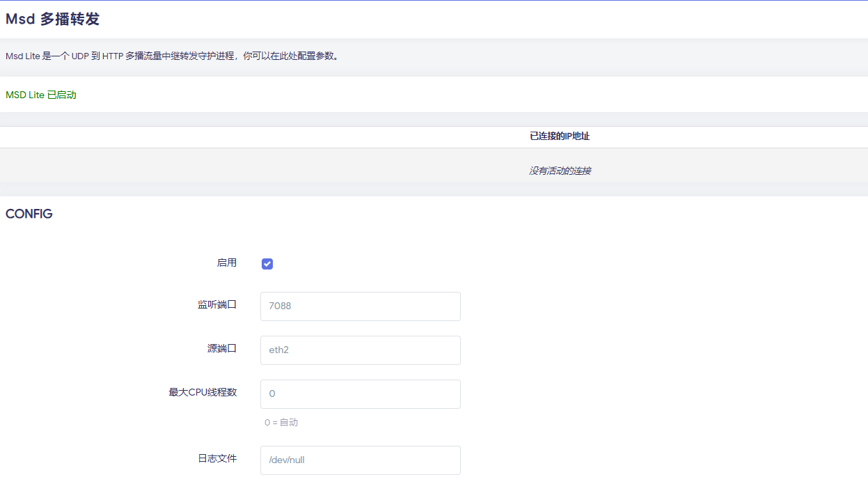
Task: Select the 最大CPU线程数 input box
Action: 360,394
